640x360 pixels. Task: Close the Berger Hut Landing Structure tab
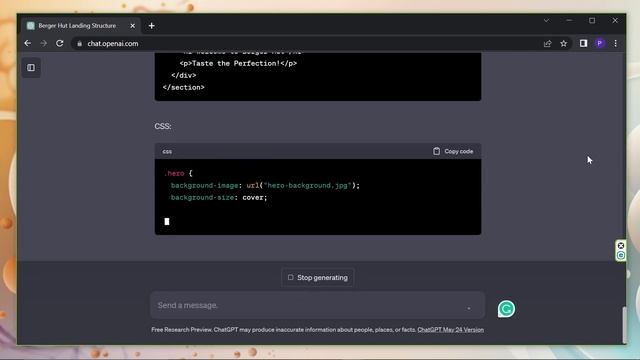(133, 26)
